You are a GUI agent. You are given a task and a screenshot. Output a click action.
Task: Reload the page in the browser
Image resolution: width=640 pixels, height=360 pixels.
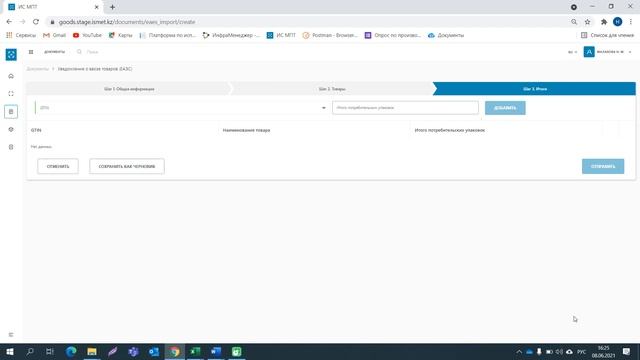36,22
